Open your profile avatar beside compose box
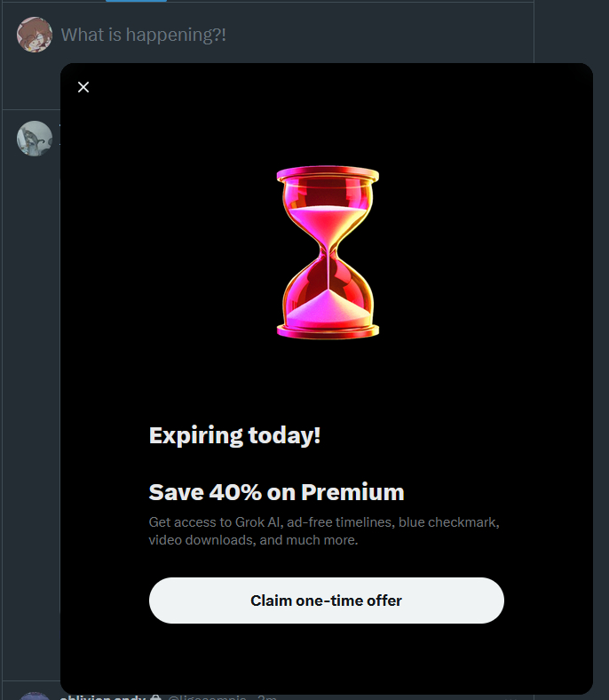 pyautogui.click(x=35, y=35)
